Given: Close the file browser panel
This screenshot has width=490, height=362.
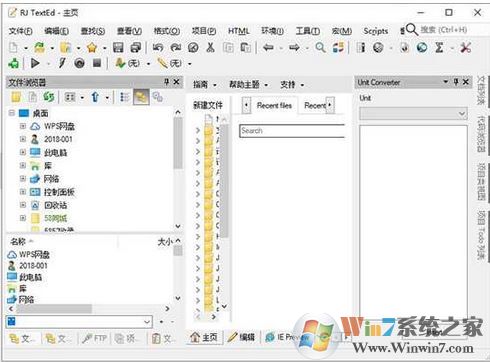Looking at the screenshot, I should tap(176, 82).
